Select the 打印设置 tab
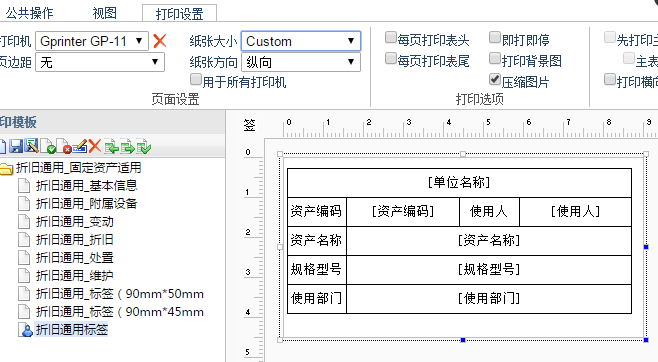 coord(180,14)
